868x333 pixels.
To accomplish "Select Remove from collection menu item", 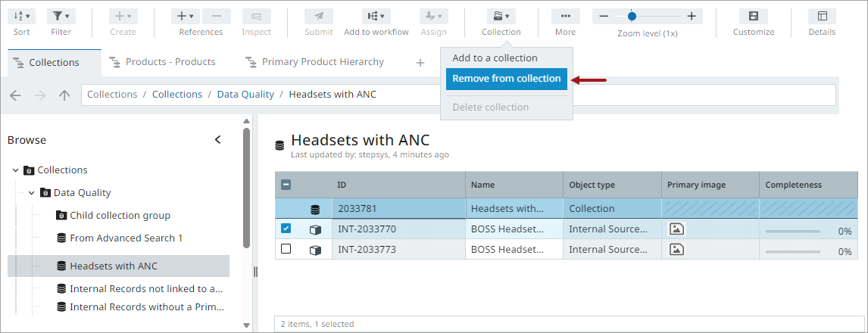I will (506, 79).
